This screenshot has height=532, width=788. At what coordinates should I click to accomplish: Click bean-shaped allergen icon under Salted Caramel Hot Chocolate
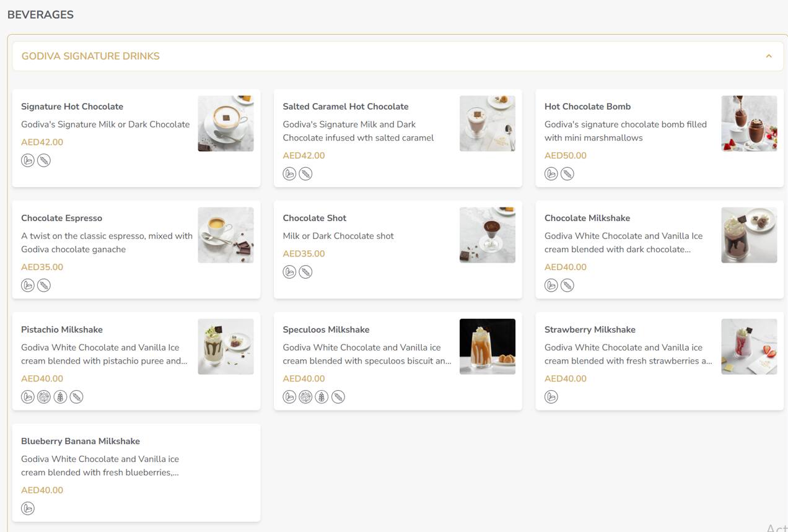(x=289, y=174)
